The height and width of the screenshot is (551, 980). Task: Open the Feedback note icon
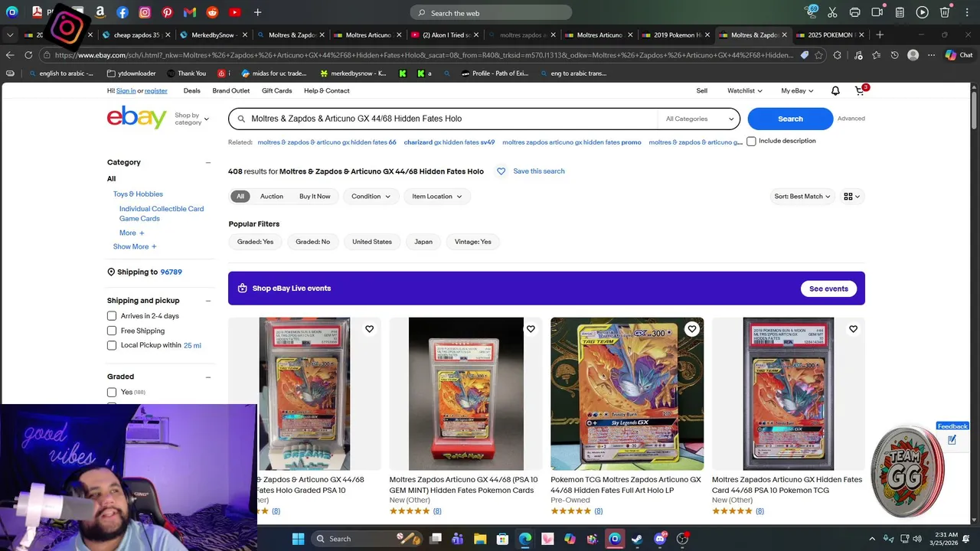(952, 439)
